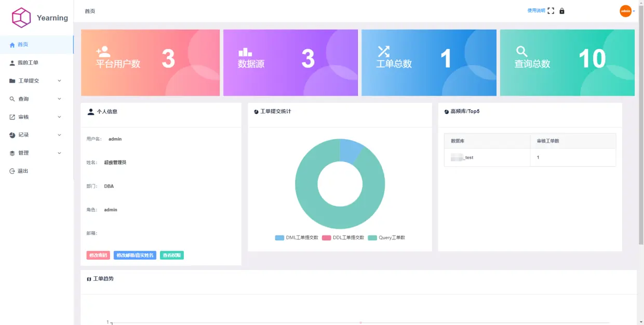Click the 查询 magnifier icon in sidebar

coord(11,99)
